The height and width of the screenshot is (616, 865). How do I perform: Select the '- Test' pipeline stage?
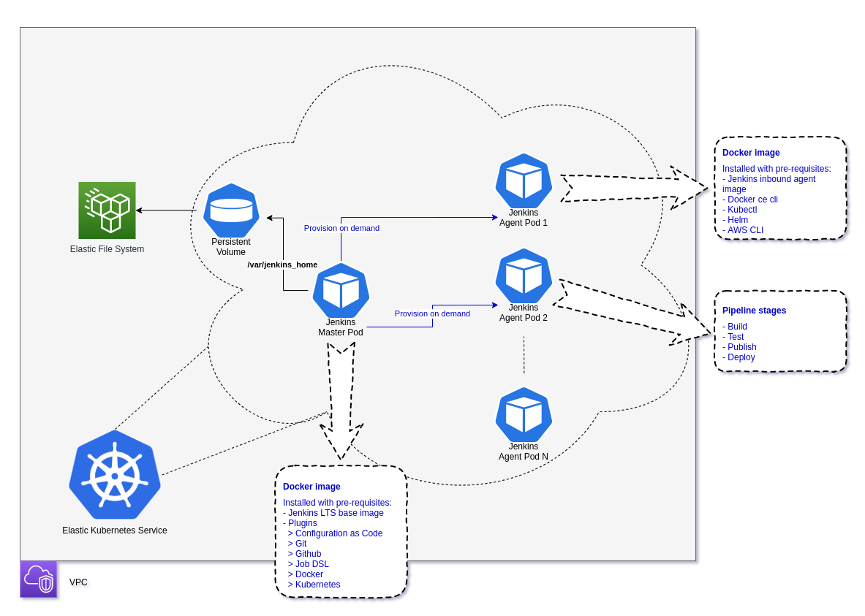coord(733,337)
